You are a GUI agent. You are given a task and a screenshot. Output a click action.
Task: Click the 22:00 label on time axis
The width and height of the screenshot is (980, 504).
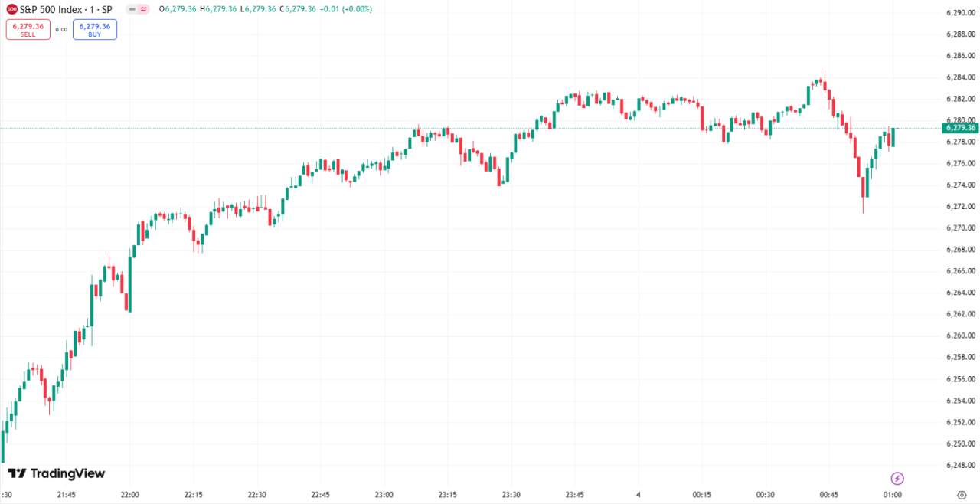(x=129, y=495)
